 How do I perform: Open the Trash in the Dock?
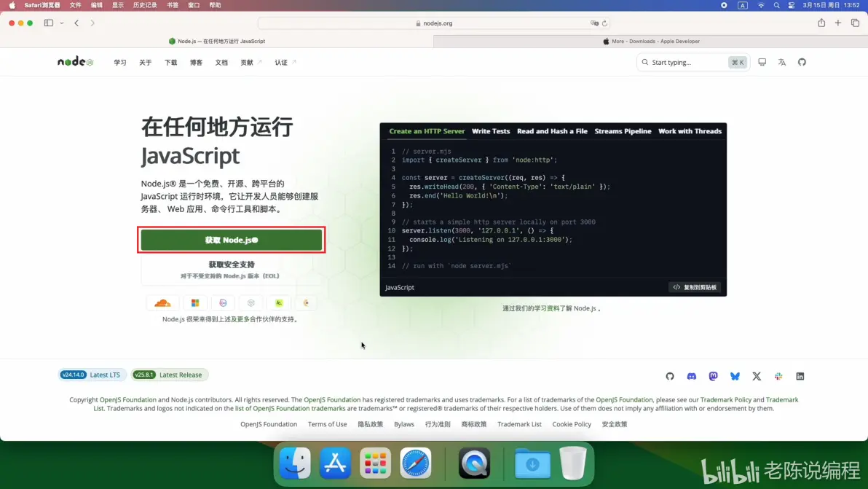tap(573, 463)
